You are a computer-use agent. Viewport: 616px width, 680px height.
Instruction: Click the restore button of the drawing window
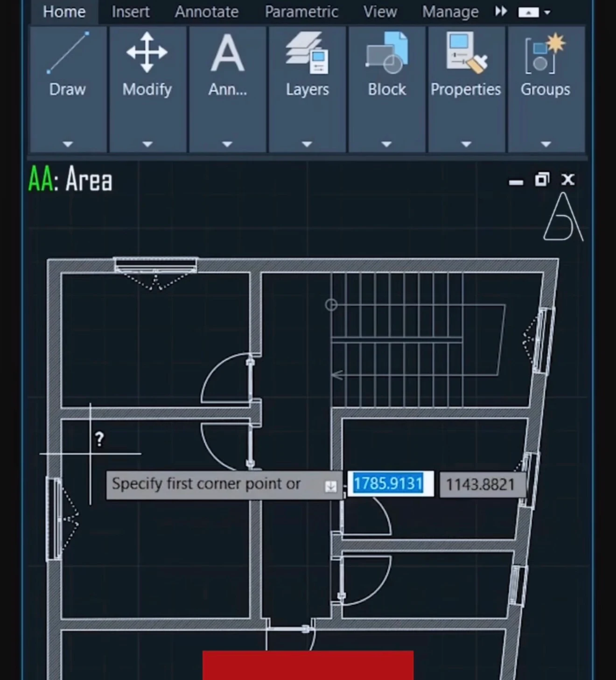click(542, 180)
